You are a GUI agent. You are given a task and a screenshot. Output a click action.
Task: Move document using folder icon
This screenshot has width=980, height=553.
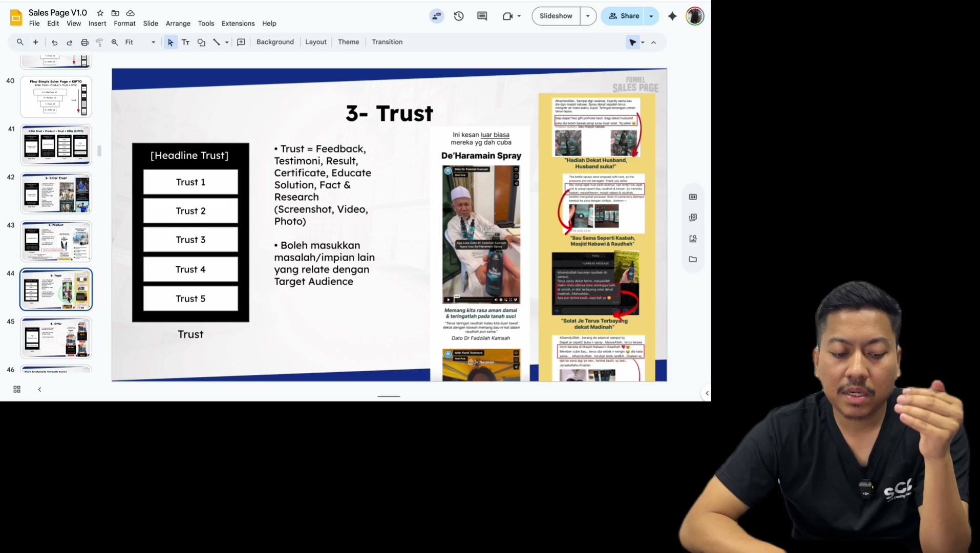click(x=115, y=13)
